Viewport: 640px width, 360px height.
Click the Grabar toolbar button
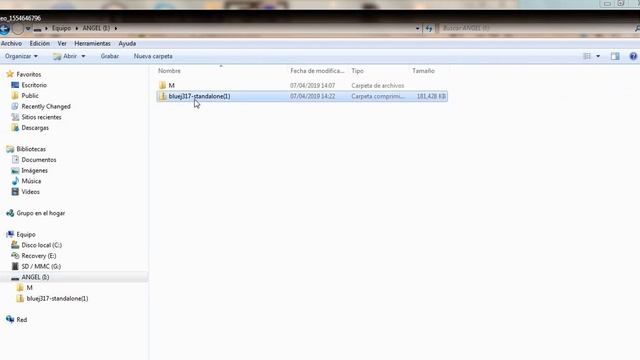click(110, 56)
